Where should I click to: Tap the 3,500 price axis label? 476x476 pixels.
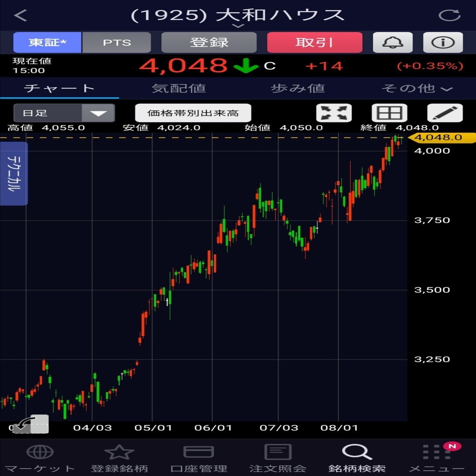(432, 290)
